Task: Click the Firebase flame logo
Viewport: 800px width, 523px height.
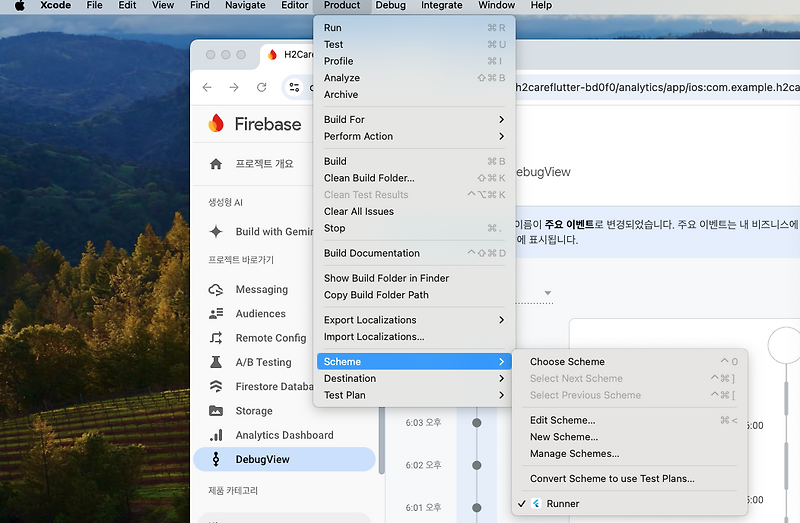Action: point(216,123)
